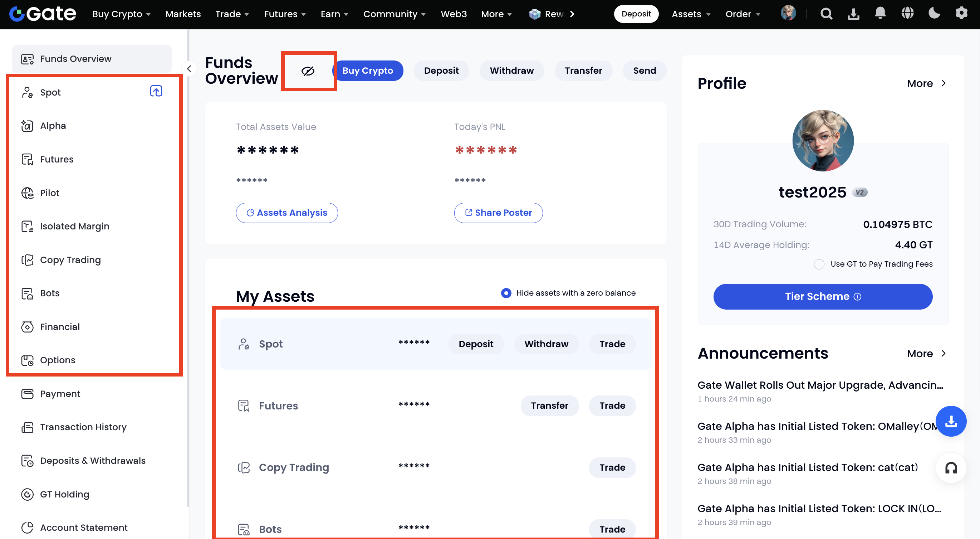Enable Use GT to Pay Trading Fees

(x=819, y=264)
